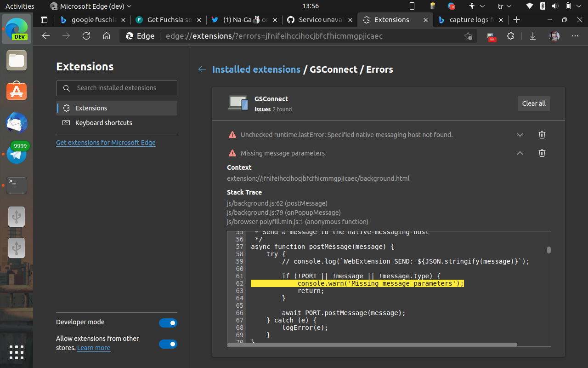This screenshot has width=588, height=368.
Task: Click the back arrow beside Installed extensions
Action: 202,69
